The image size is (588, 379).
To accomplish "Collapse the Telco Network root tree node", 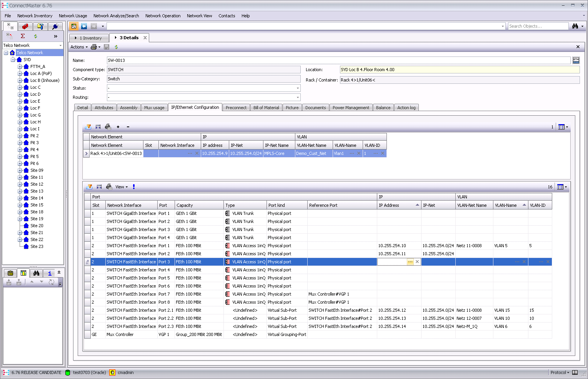I will pos(6,53).
